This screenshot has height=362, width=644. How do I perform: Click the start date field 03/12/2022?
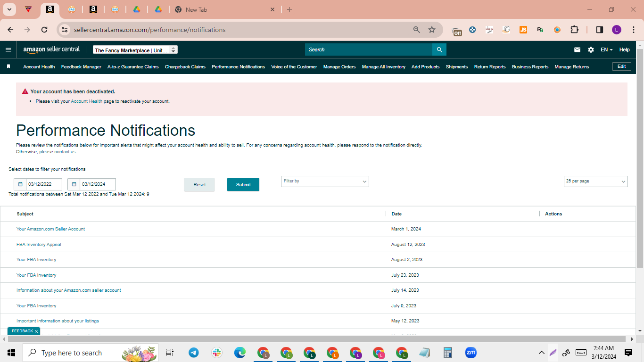click(44, 184)
